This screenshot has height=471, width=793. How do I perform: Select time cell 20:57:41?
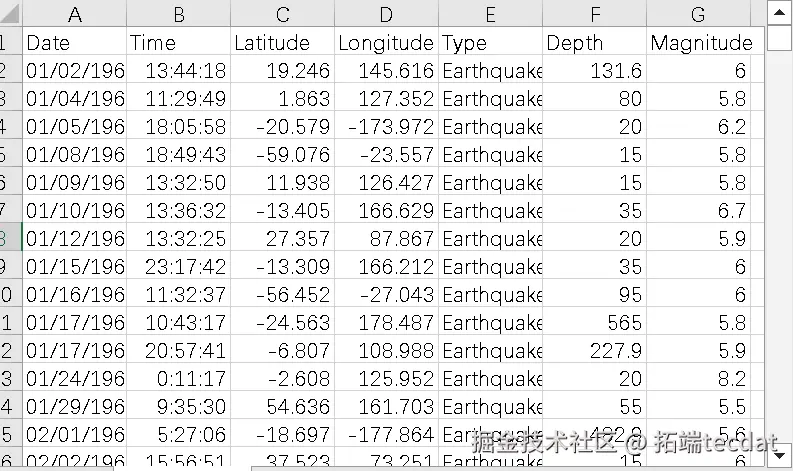[x=179, y=349]
